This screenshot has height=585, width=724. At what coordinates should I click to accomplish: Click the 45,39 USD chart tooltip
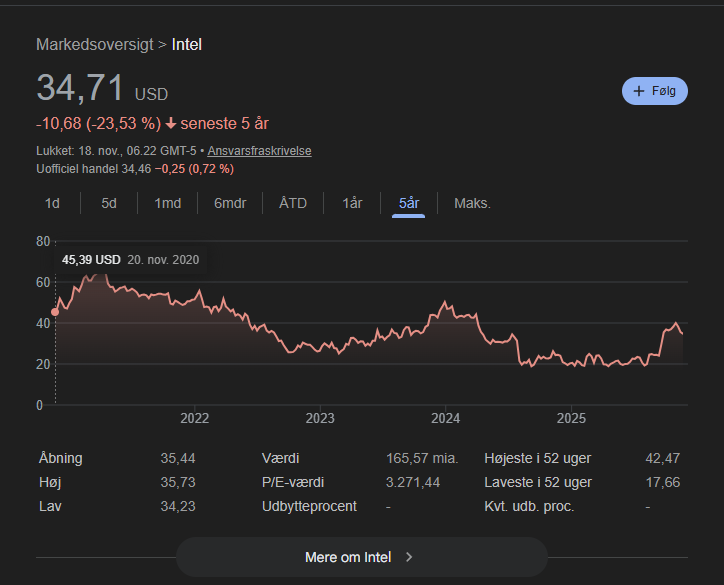(x=131, y=259)
